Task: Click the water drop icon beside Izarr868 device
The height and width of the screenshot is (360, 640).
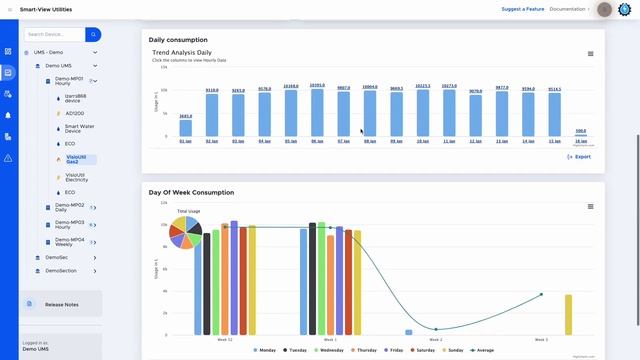Action: [x=58, y=98]
